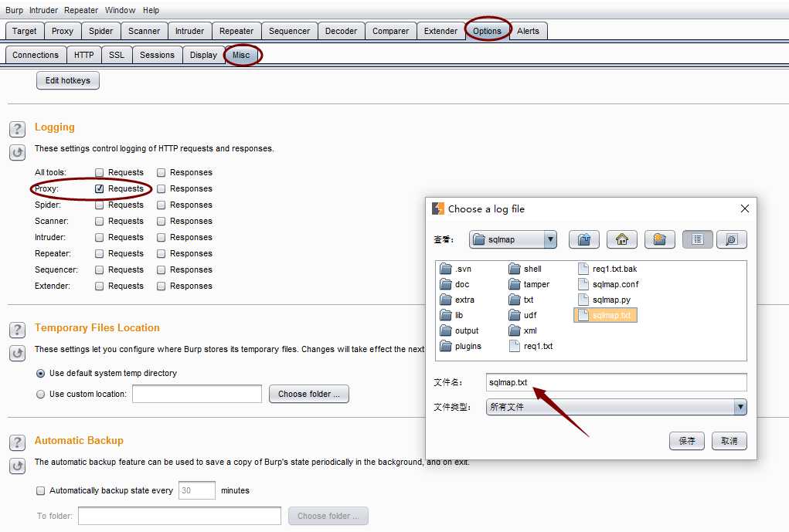Select the highlighted sqlmap.txt file

pos(605,315)
